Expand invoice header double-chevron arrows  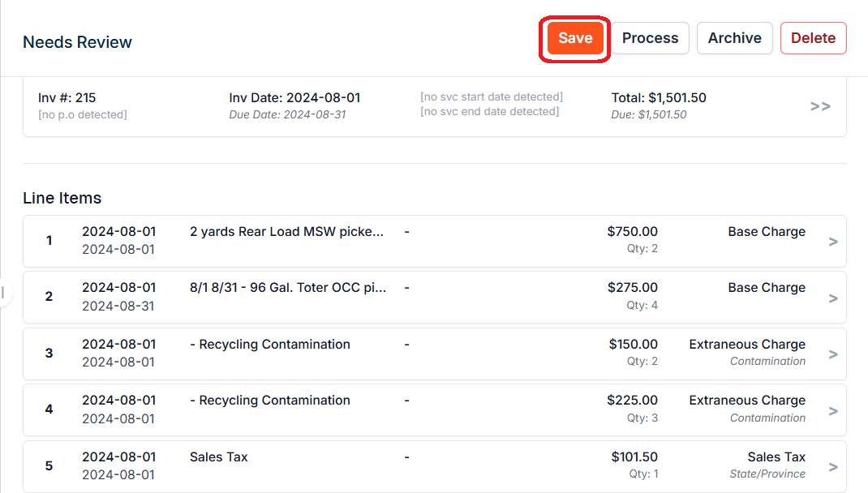pyautogui.click(x=820, y=106)
